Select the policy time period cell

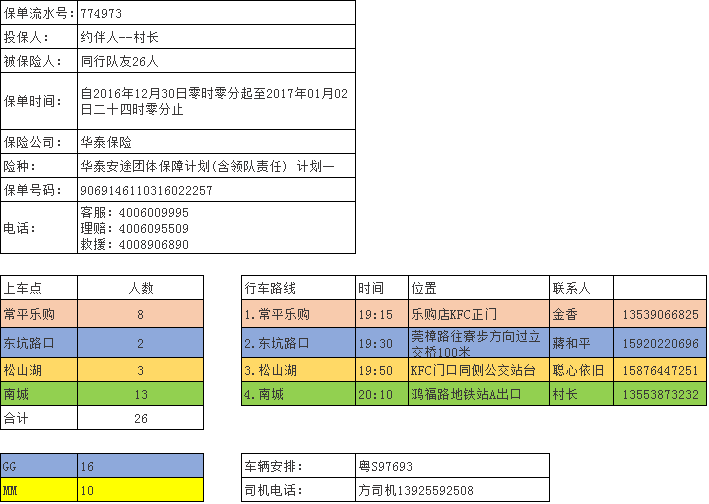[215, 101]
